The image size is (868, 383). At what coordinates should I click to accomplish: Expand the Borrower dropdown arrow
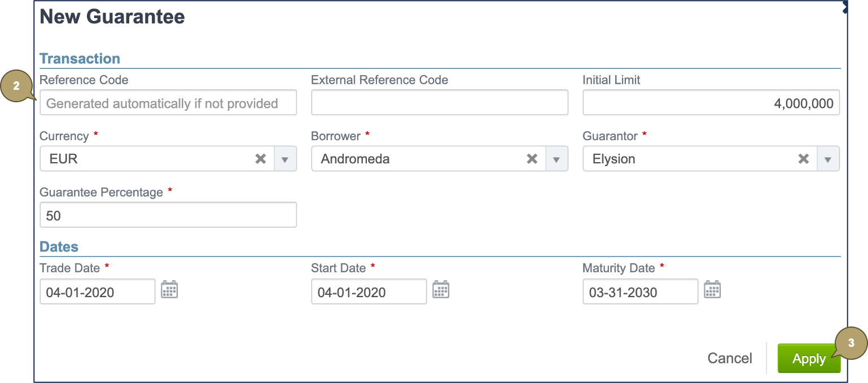(x=556, y=159)
